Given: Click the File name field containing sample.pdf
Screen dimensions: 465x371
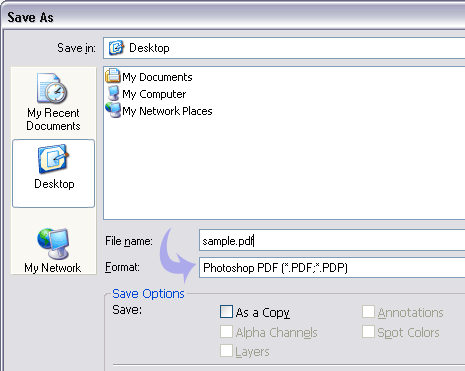Looking at the screenshot, I should (332, 240).
